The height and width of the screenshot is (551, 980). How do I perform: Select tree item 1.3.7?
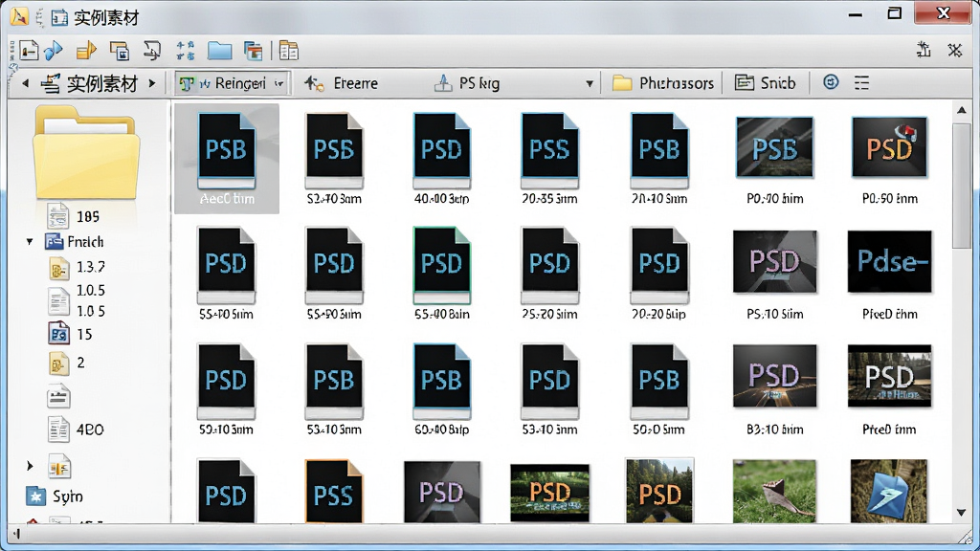[x=77, y=268]
